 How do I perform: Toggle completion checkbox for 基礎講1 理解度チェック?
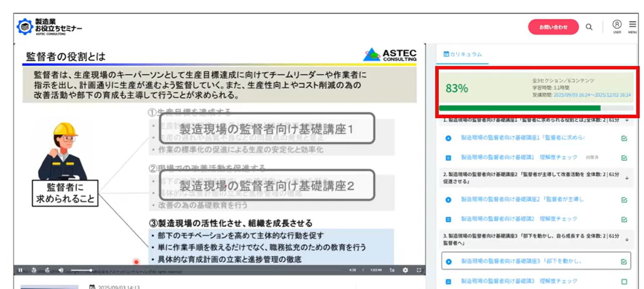click(x=624, y=158)
